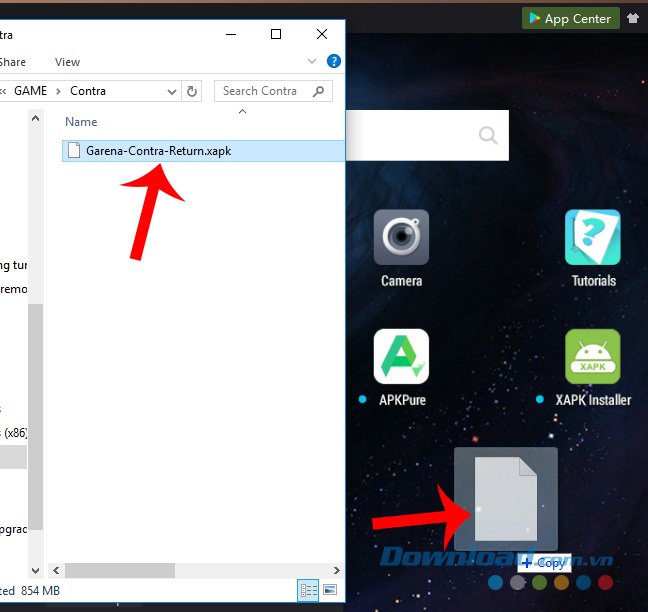Click the Search Contra field
The image size is (648, 612).
click(x=273, y=91)
